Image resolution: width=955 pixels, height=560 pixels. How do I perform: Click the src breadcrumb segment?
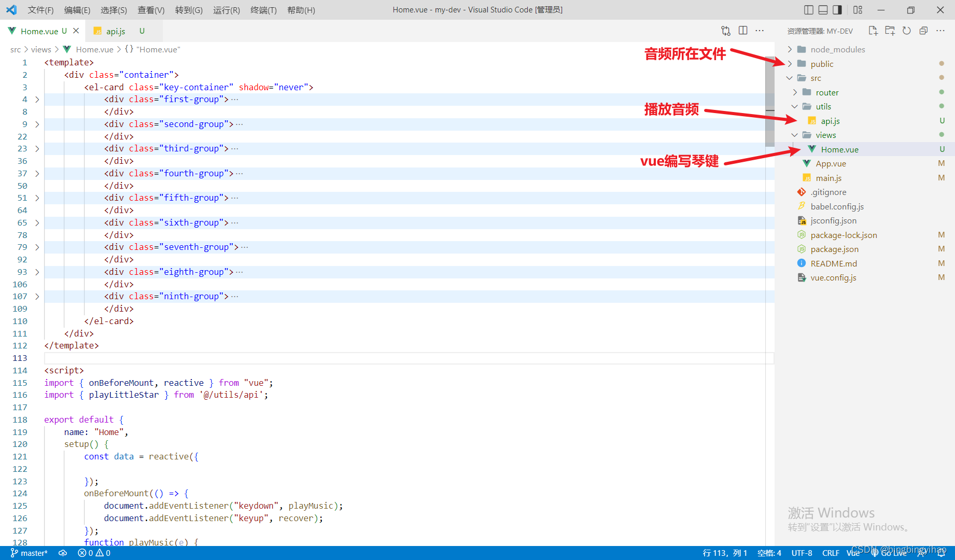coord(16,49)
